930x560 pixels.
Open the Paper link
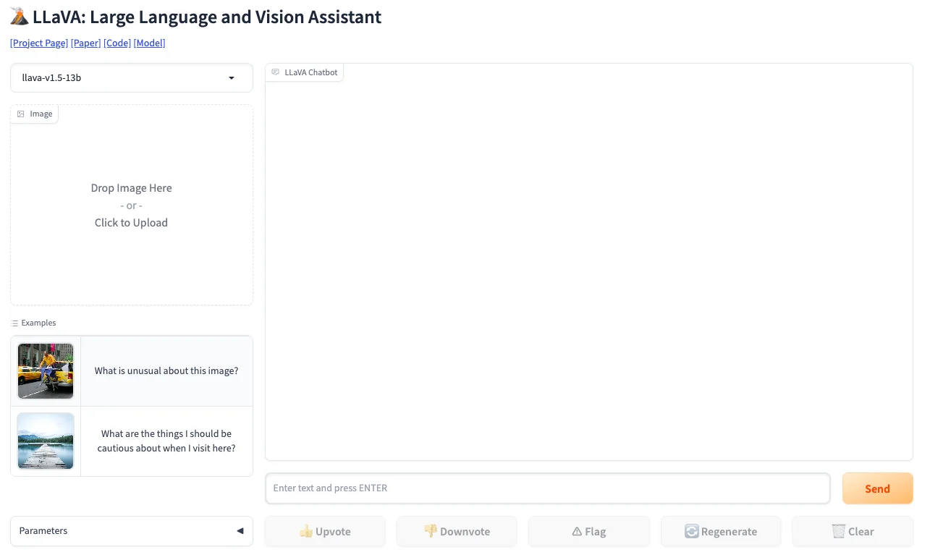(85, 43)
